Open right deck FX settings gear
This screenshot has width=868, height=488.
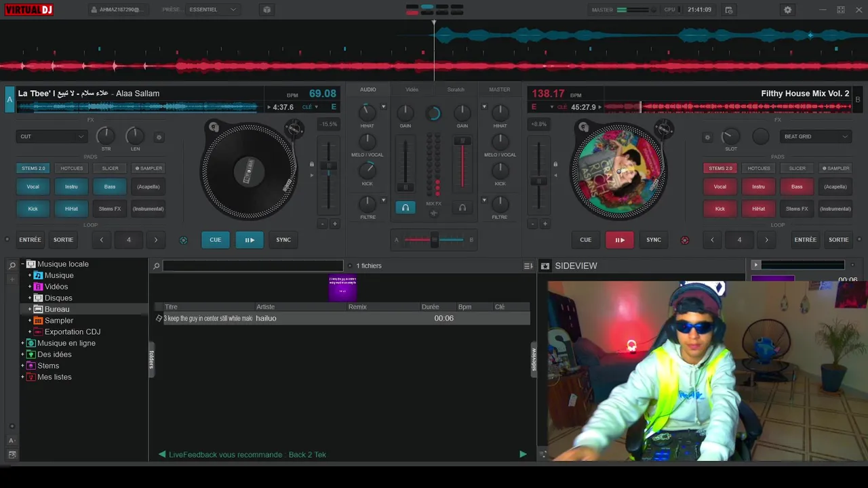707,137
